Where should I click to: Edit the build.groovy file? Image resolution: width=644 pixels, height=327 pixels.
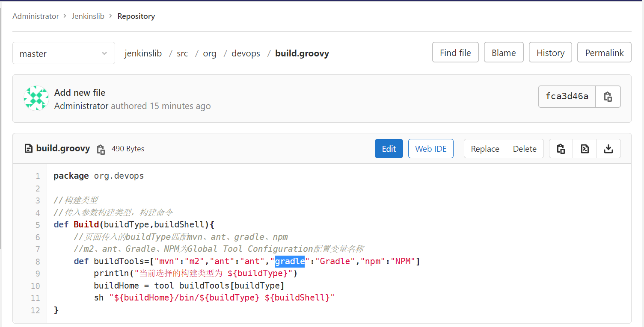pos(389,149)
